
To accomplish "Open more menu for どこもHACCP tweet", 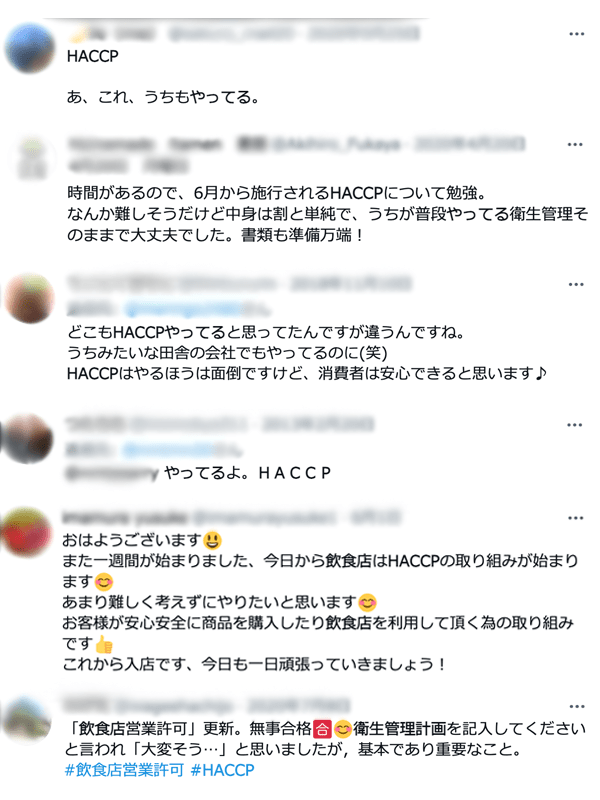I will pos(576,284).
